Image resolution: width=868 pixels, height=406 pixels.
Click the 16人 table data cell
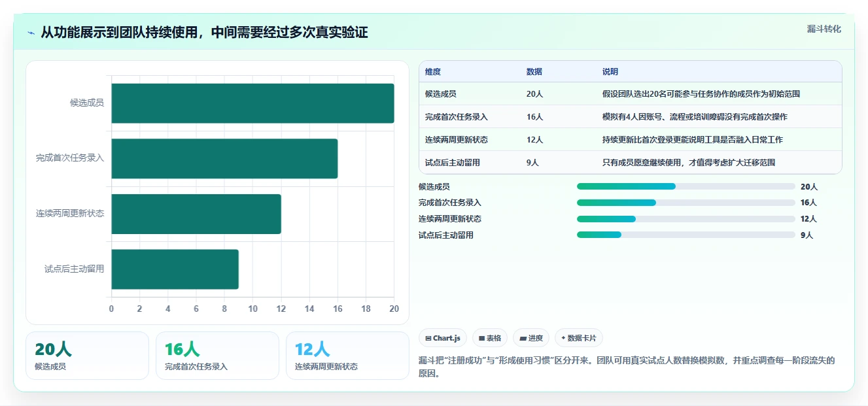point(534,117)
